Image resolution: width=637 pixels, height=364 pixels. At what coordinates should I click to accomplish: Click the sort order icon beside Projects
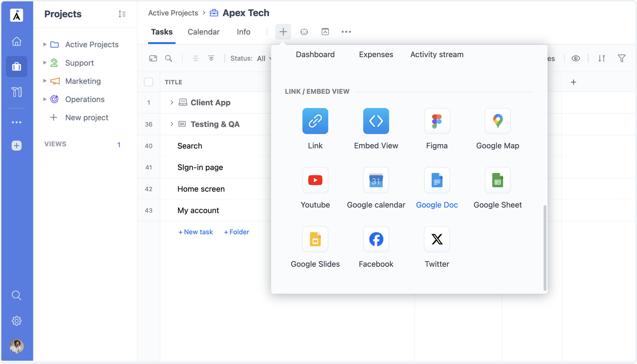(x=122, y=14)
